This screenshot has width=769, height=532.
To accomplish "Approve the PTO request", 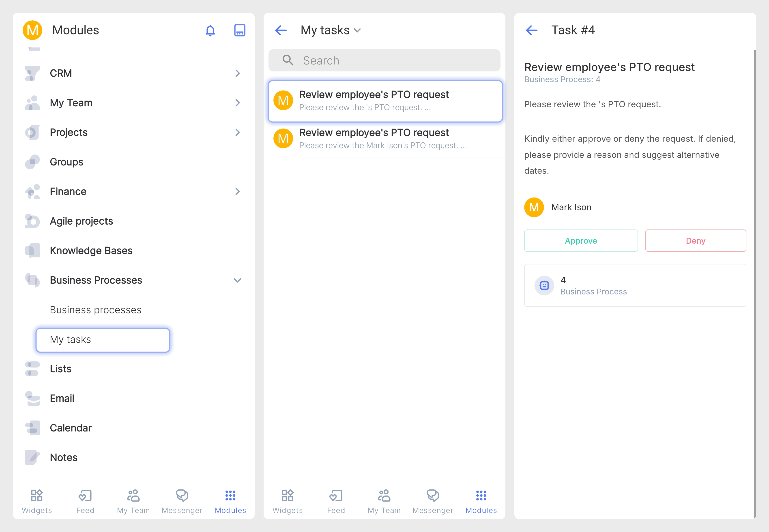I will [581, 241].
